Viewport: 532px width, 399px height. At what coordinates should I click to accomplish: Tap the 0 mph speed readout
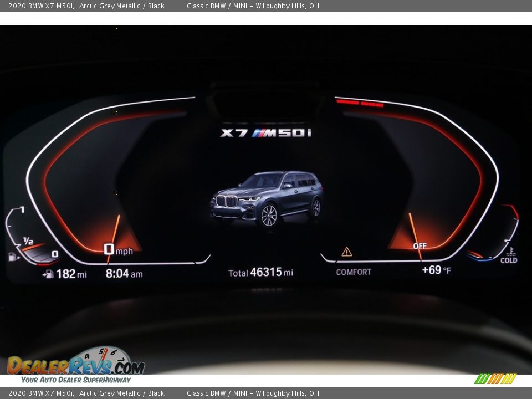[x=119, y=250]
